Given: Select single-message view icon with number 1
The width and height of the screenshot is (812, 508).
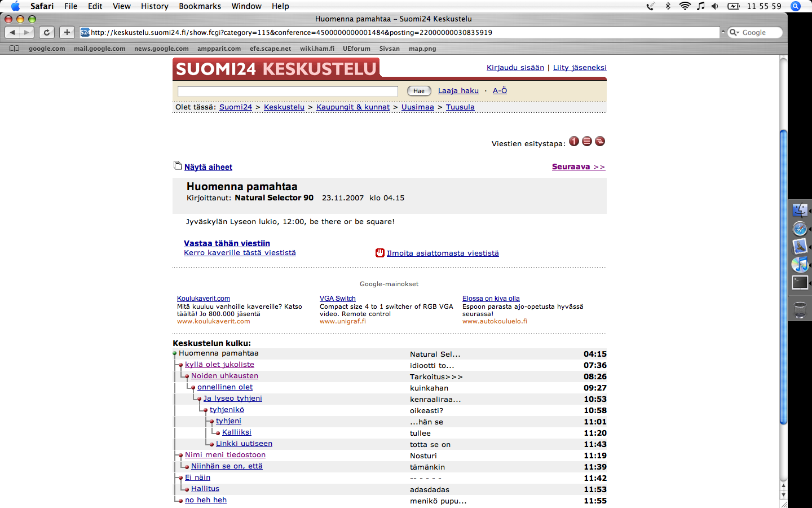Looking at the screenshot, I should (574, 141).
